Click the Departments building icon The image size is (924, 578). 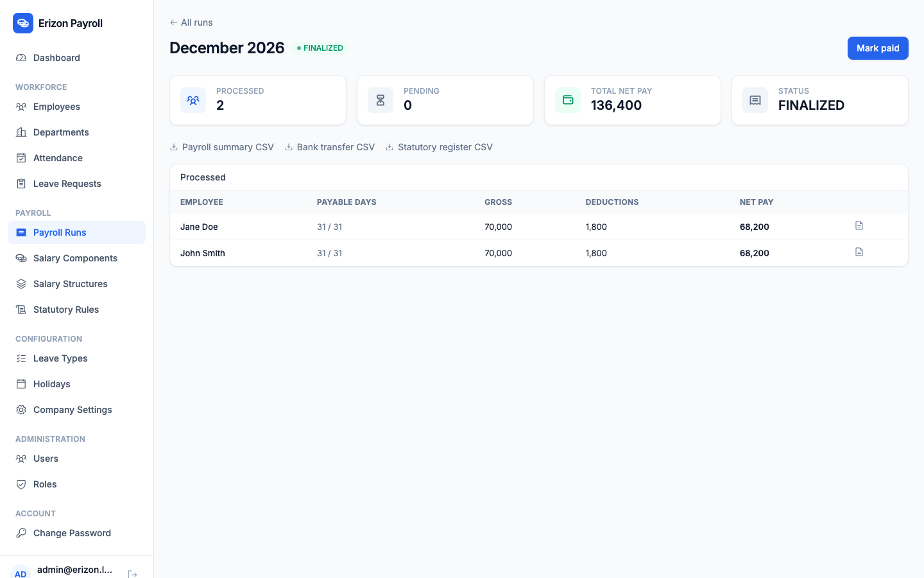[21, 132]
